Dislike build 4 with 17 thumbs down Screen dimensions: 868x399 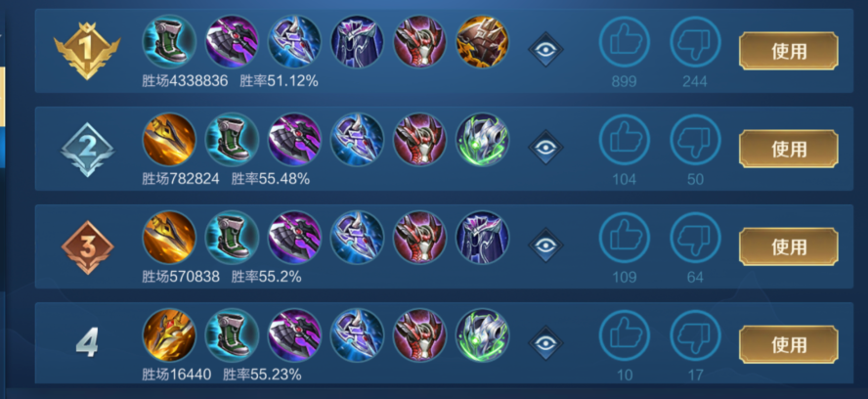[695, 335]
